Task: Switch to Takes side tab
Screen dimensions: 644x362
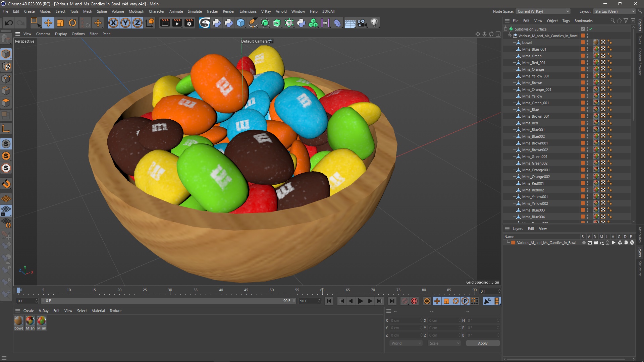Action: [x=640, y=39]
